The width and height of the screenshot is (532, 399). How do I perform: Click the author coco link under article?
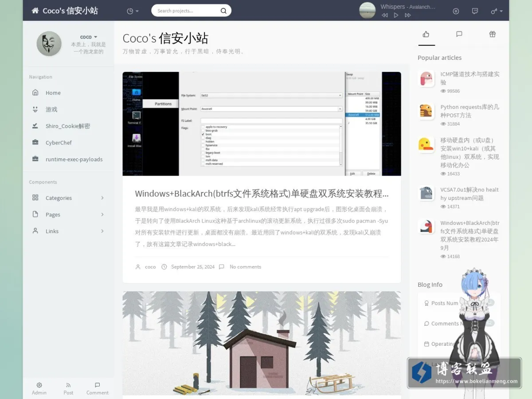150,267
